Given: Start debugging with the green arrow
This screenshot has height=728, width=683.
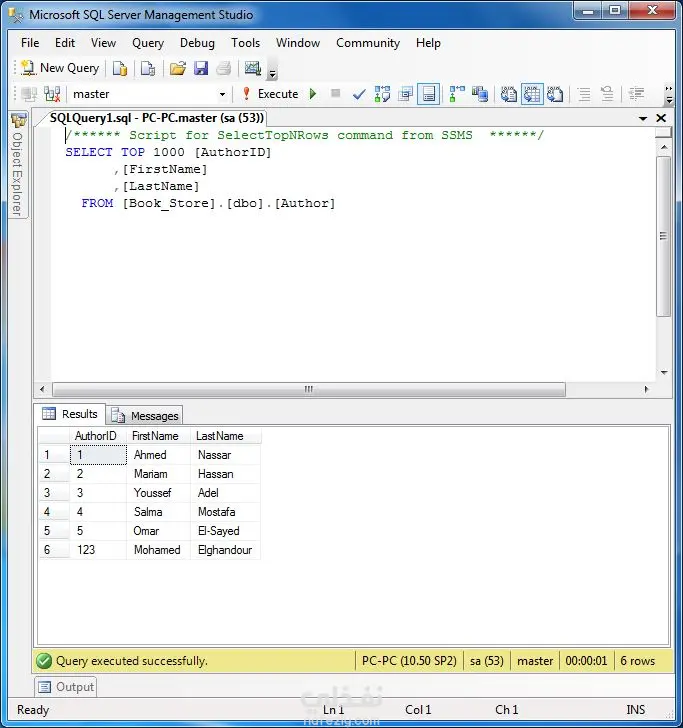Looking at the screenshot, I should [313, 94].
